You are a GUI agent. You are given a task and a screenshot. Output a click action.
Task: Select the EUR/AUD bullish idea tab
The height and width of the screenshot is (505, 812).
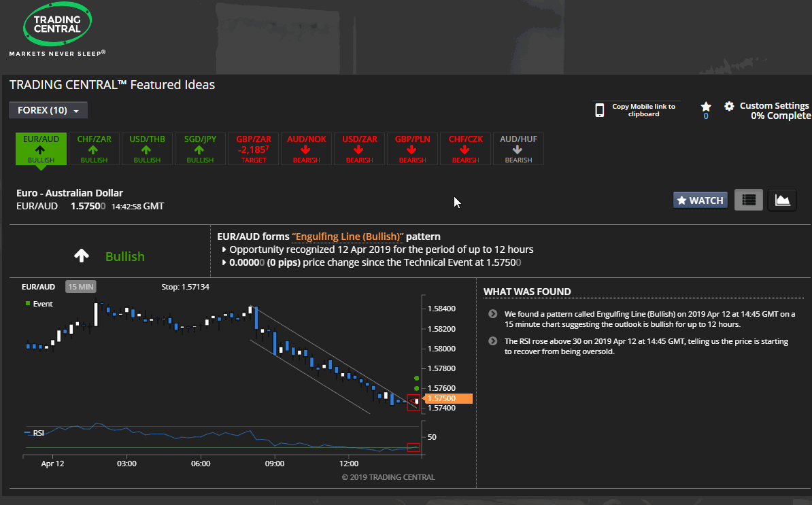(41, 149)
